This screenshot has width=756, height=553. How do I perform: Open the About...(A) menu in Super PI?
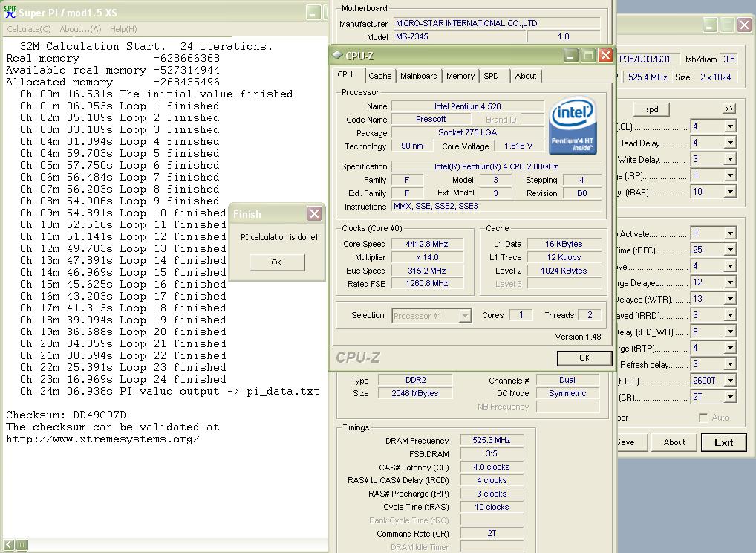point(80,29)
